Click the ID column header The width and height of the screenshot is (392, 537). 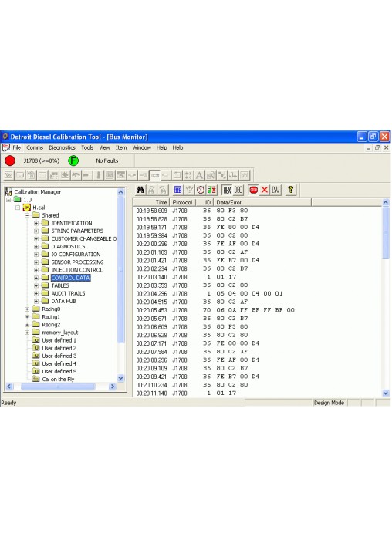(x=204, y=202)
